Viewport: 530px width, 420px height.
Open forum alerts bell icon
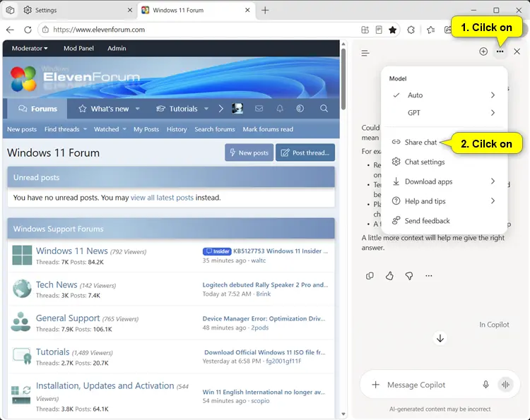pos(280,109)
